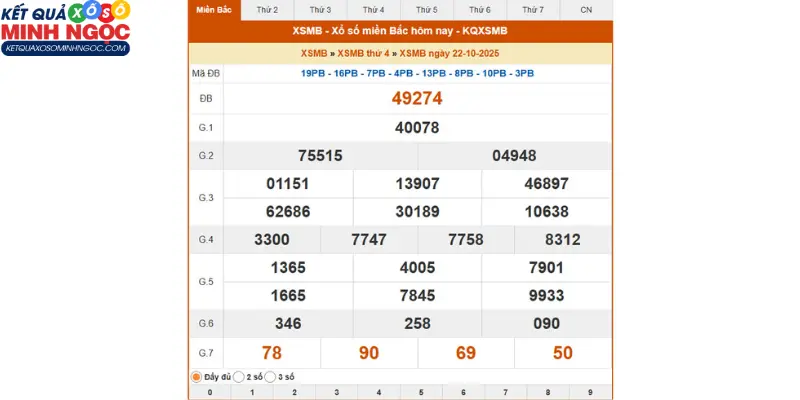Image resolution: width=800 pixels, height=400 pixels.
Task: Click G.4 number 7758
Action: 466,240
